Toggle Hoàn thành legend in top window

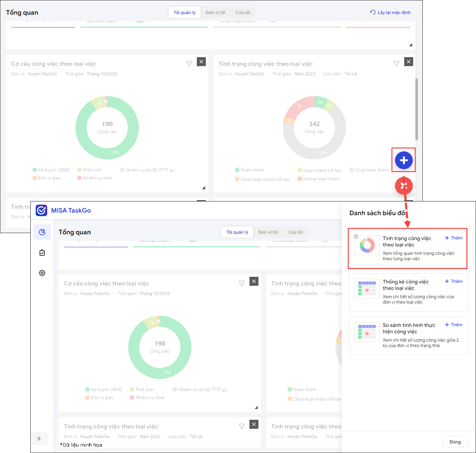[249, 170]
